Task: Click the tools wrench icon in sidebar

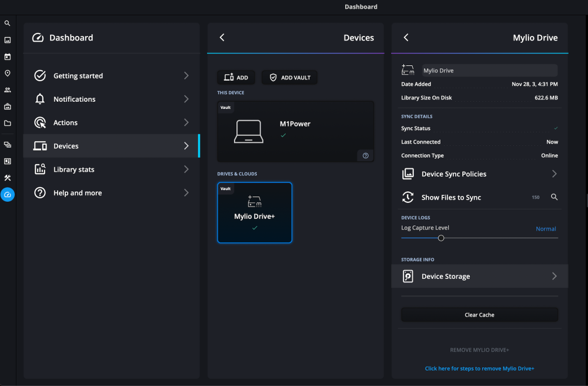Action: (x=7, y=178)
